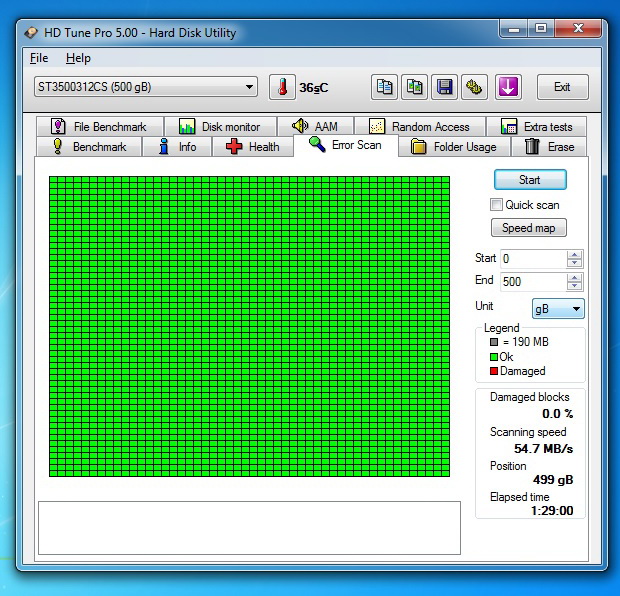Open the Help menu

[78, 58]
